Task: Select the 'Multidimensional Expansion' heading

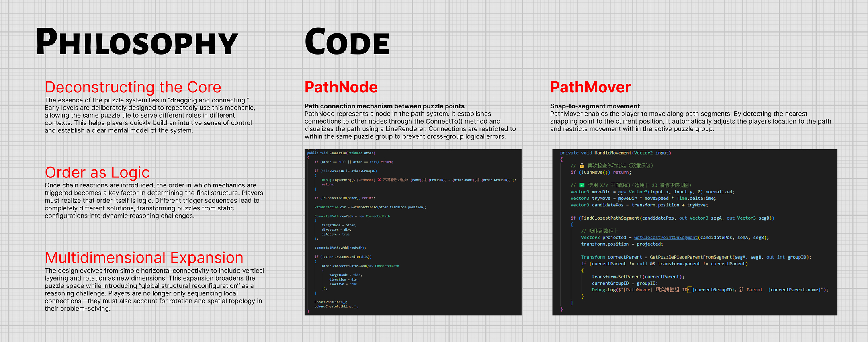Action: pos(144,258)
